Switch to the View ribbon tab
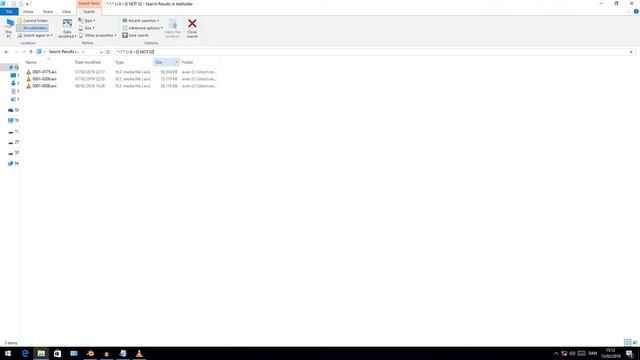Image resolution: width=640 pixels, height=360 pixels. point(66,11)
